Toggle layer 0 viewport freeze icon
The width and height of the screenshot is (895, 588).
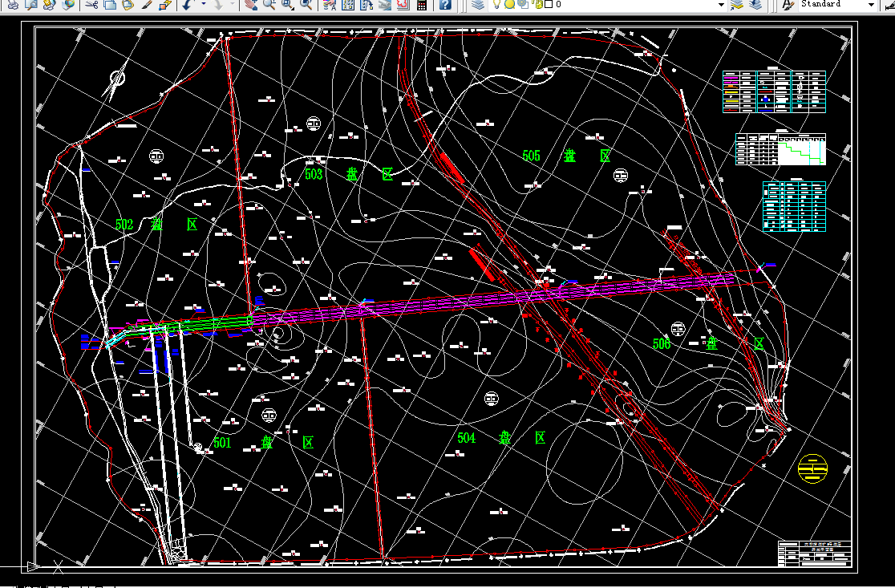click(522, 5)
